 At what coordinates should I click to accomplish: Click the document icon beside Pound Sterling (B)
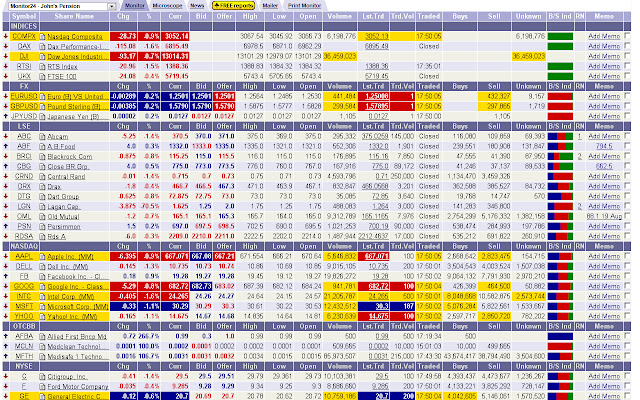pos(42,106)
